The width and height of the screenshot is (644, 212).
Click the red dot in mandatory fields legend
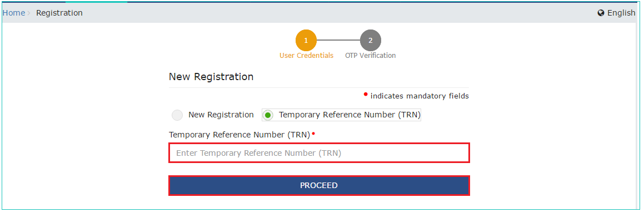[366, 94]
